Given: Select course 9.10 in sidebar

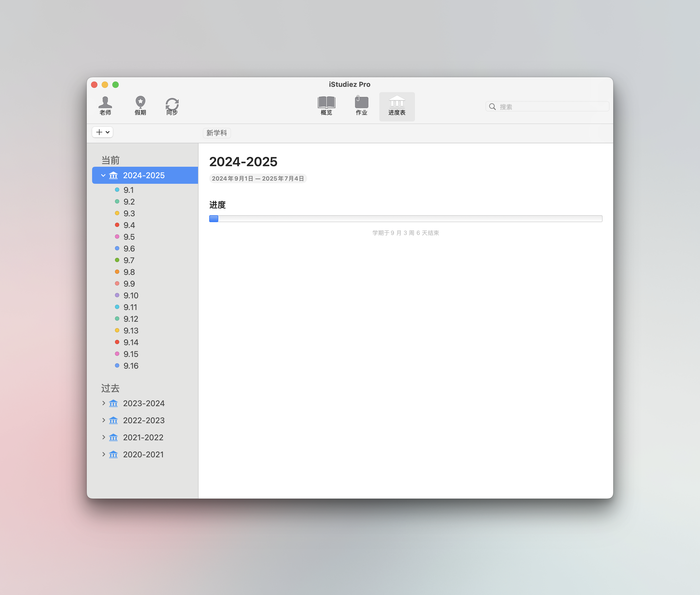Looking at the screenshot, I should click(131, 295).
